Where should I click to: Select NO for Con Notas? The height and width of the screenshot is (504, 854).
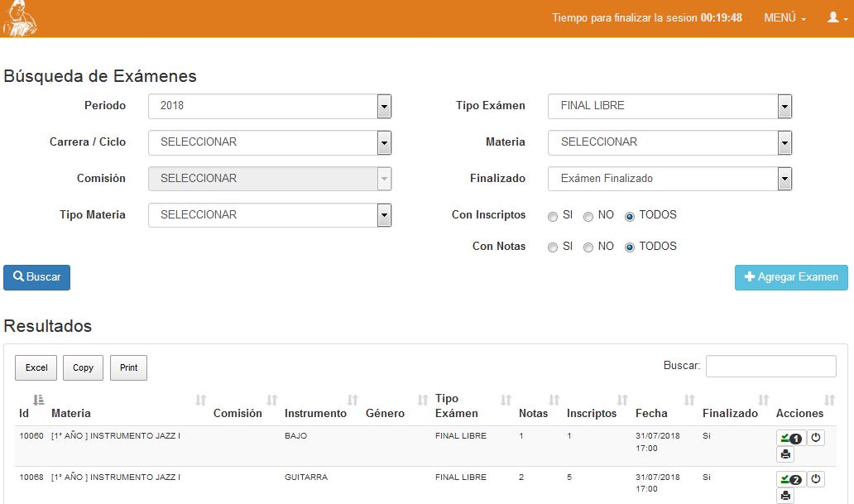588,248
